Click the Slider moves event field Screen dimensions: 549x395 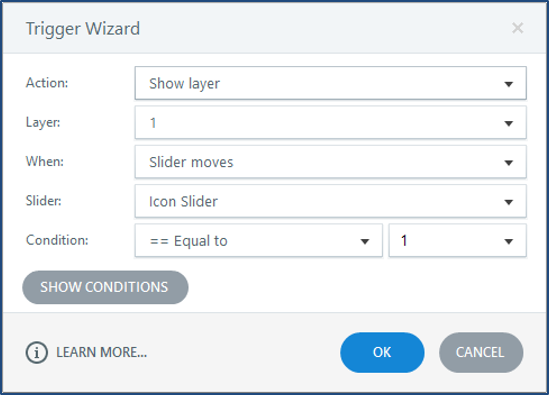pos(330,162)
